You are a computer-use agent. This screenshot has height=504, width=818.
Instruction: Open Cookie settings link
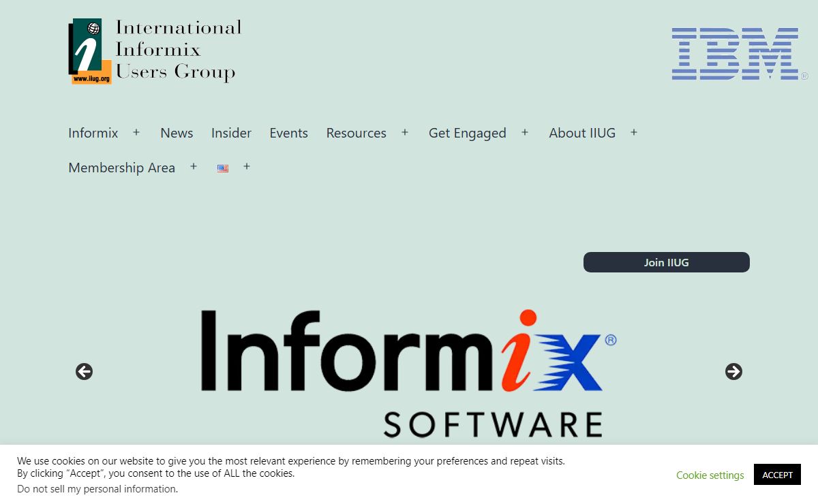710,475
